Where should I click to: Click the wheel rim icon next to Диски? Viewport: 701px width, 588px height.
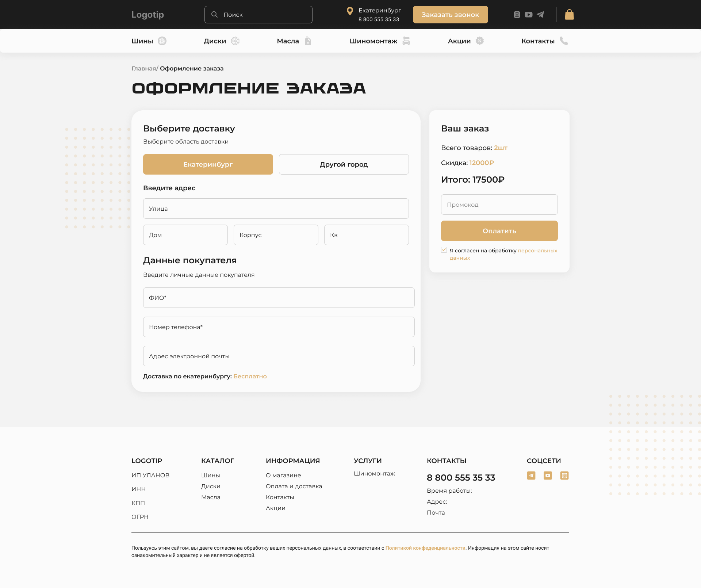pos(235,41)
